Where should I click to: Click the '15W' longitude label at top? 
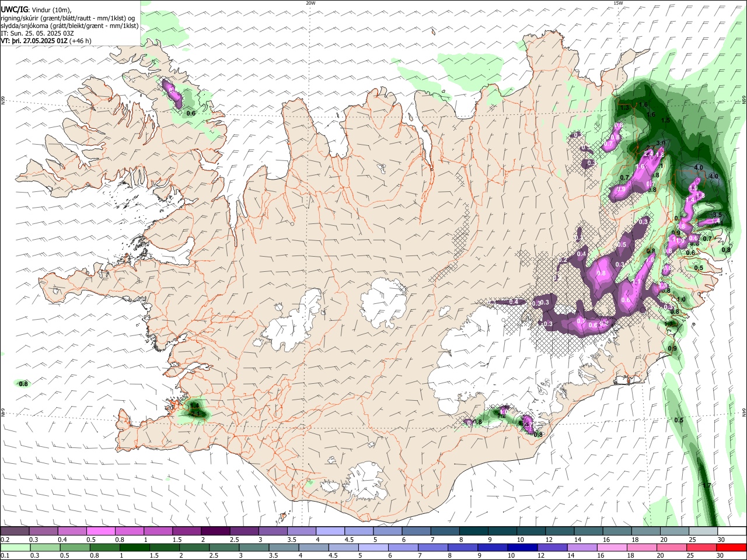[x=618, y=3]
